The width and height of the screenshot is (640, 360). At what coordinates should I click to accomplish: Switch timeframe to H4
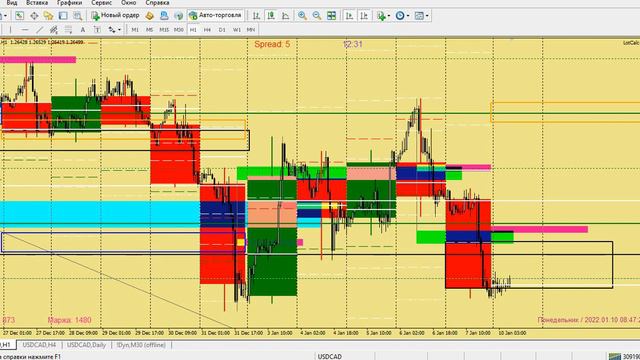207,30
